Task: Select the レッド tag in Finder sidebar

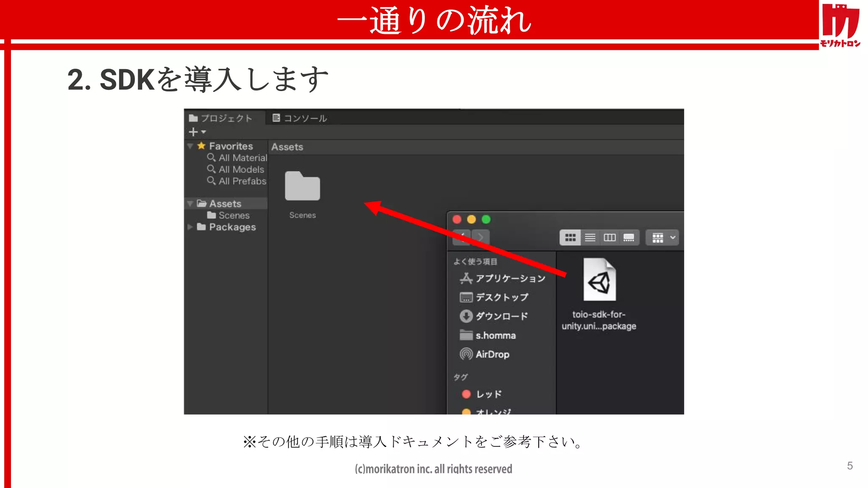Action: [x=482, y=394]
